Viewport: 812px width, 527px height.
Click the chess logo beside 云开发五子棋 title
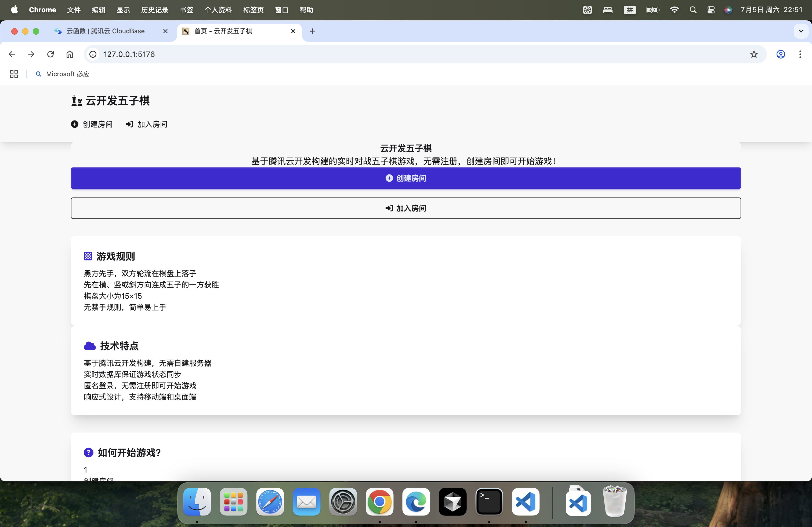pos(77,101)
